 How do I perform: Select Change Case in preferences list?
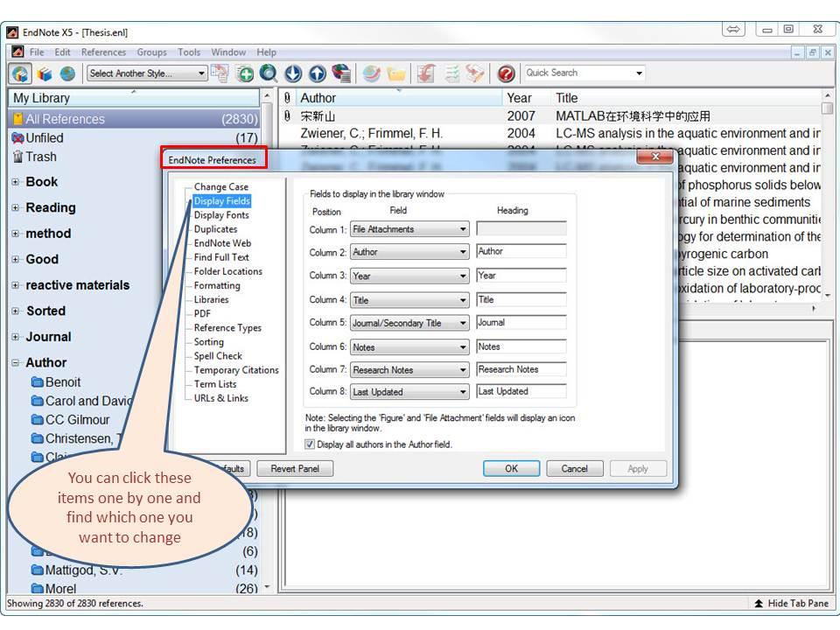(220, 187)
